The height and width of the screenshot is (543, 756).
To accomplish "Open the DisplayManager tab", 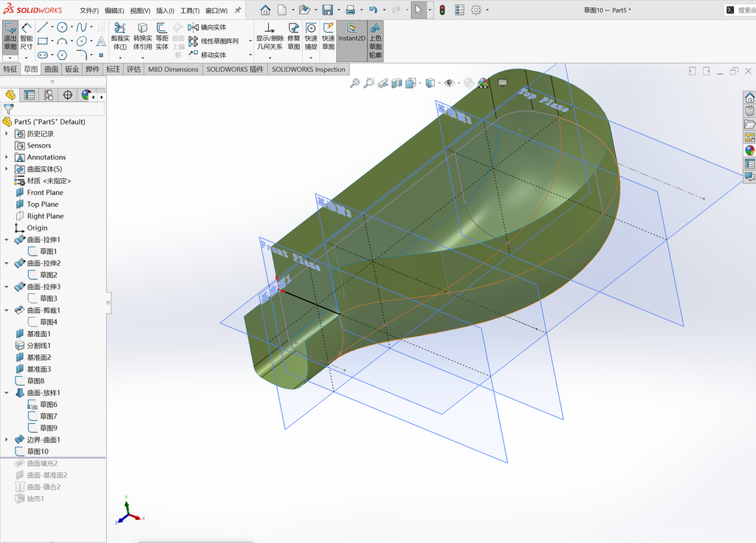I will (x=86, y=95).
